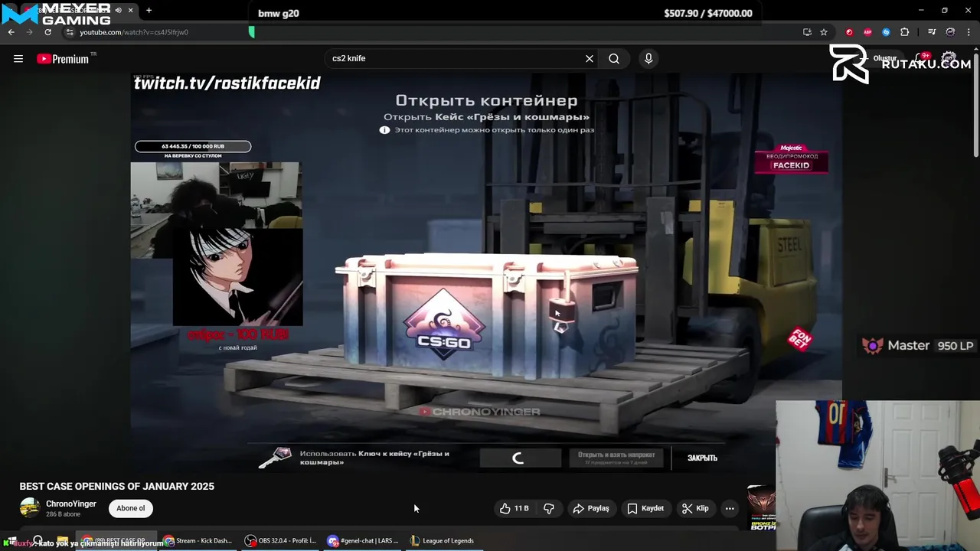This screenshot has width=980, height=551.
Task: View site information icon beside URL
Action: (70, 32)
